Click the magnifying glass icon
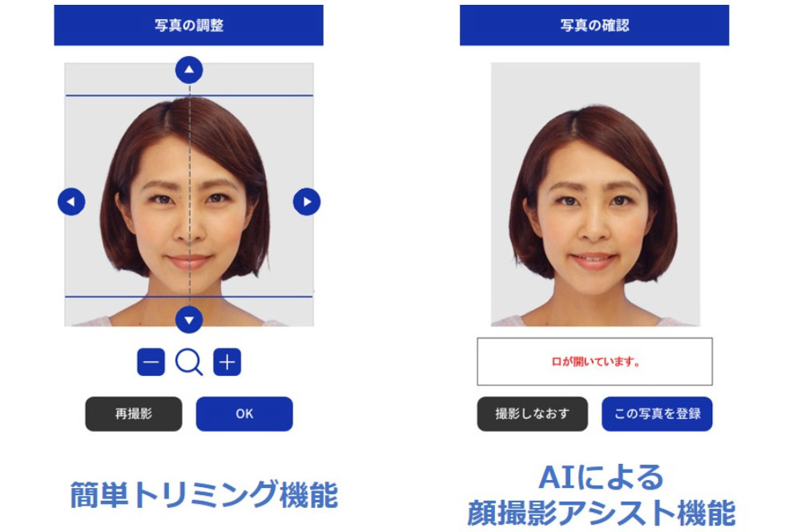 [189, 362]
